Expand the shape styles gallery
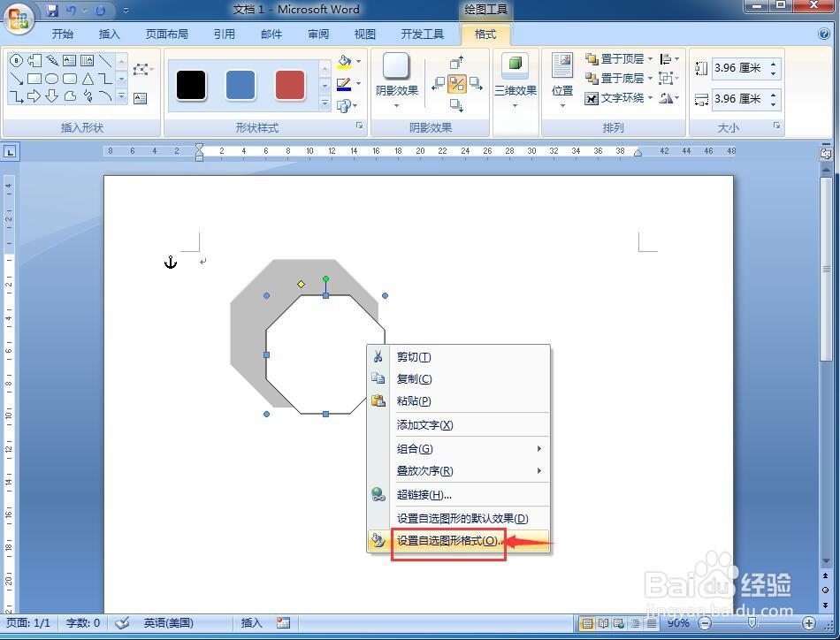Screen dimensions: 840x640 click(325, 103)
